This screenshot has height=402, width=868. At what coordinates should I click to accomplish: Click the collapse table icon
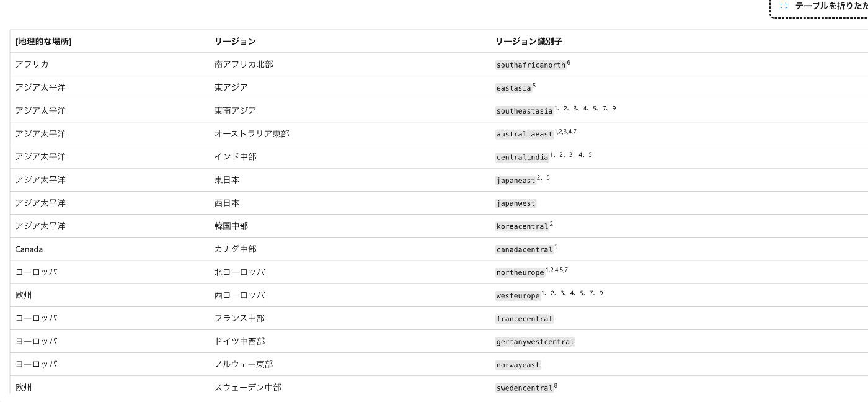pyautogui.click(x=784, y=6)
